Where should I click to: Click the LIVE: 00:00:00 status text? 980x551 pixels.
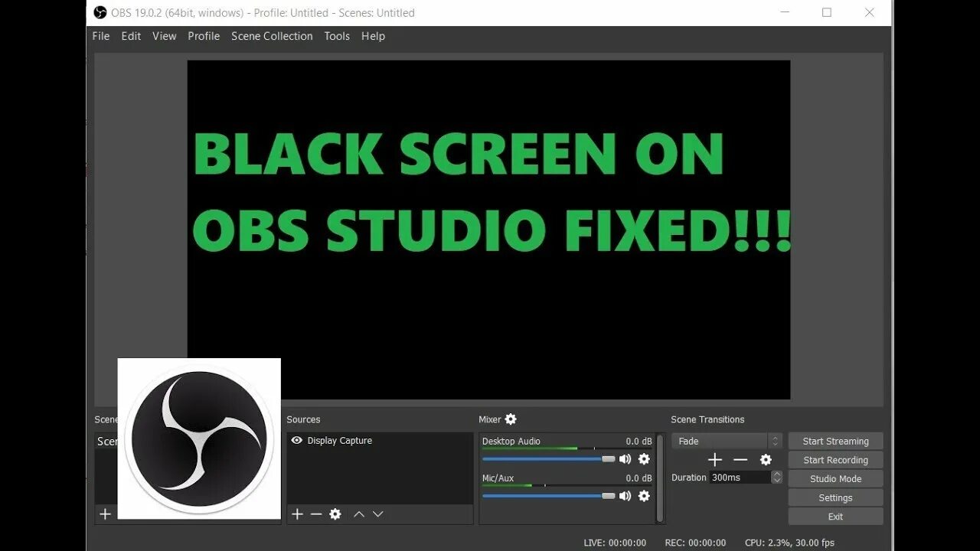[x=615, y=543]
